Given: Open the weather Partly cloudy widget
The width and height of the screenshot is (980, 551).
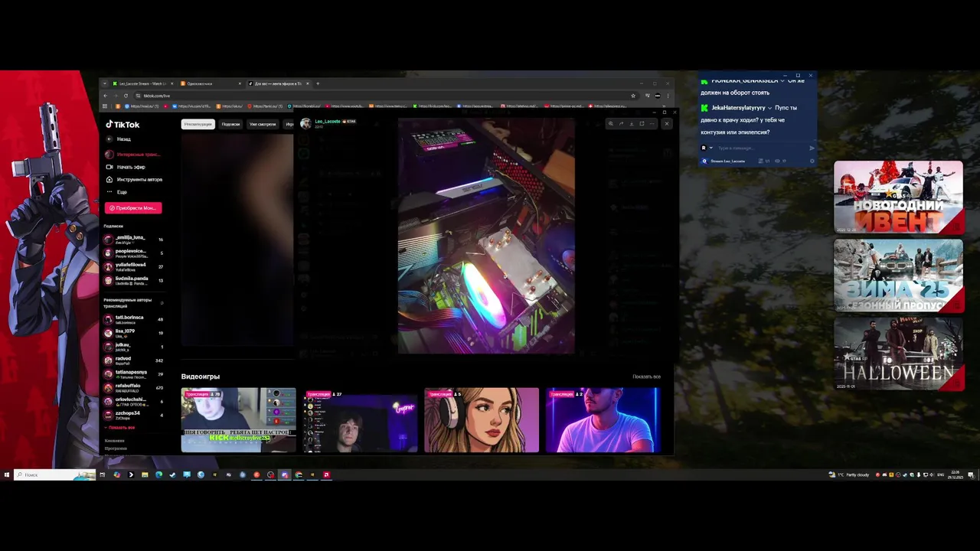Looking at the screenshot, I should [x=849, y=474].
